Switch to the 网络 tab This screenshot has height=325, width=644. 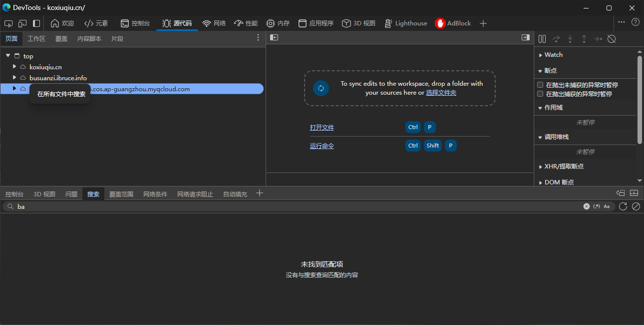214,23
